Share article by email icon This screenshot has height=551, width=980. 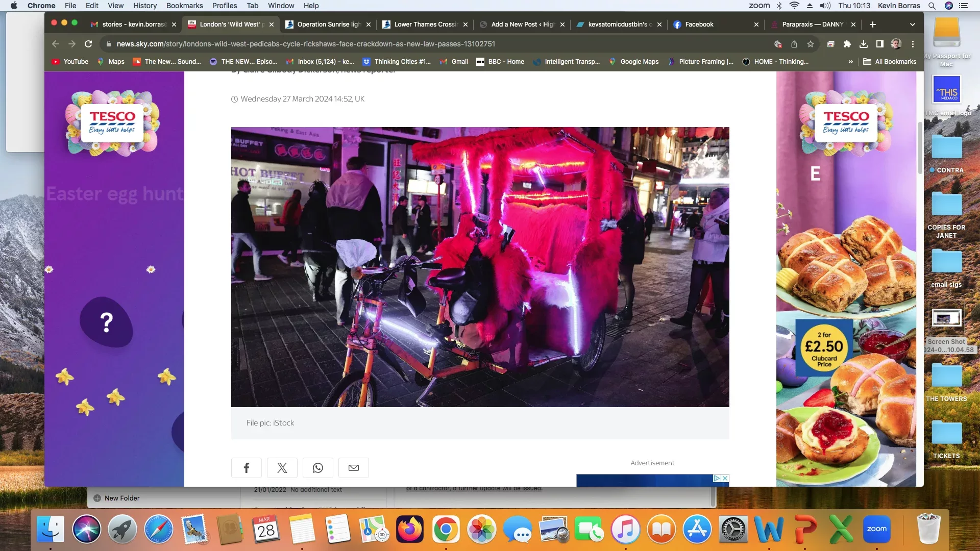(353, 468)
